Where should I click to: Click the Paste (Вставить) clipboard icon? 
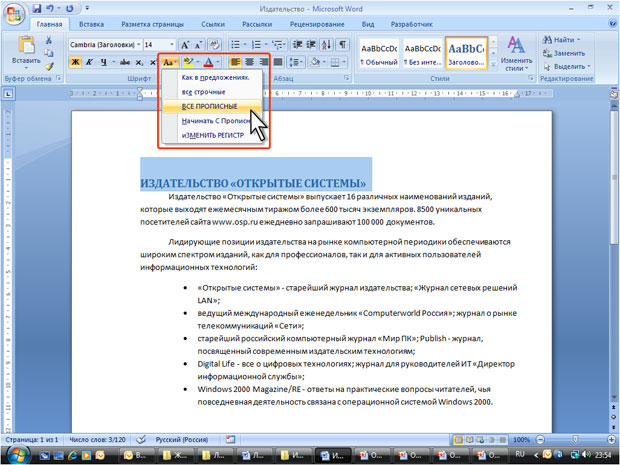pos(26,44)
